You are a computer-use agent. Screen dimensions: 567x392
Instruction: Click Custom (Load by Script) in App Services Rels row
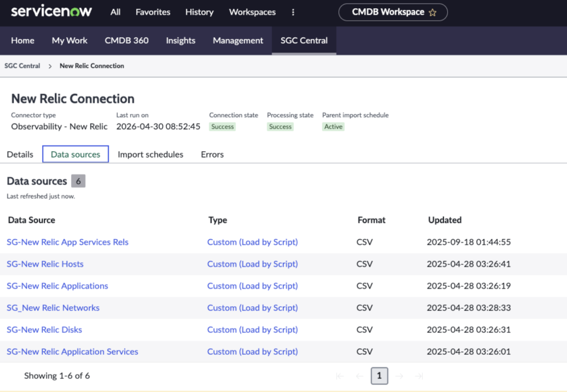coord(253,242)
